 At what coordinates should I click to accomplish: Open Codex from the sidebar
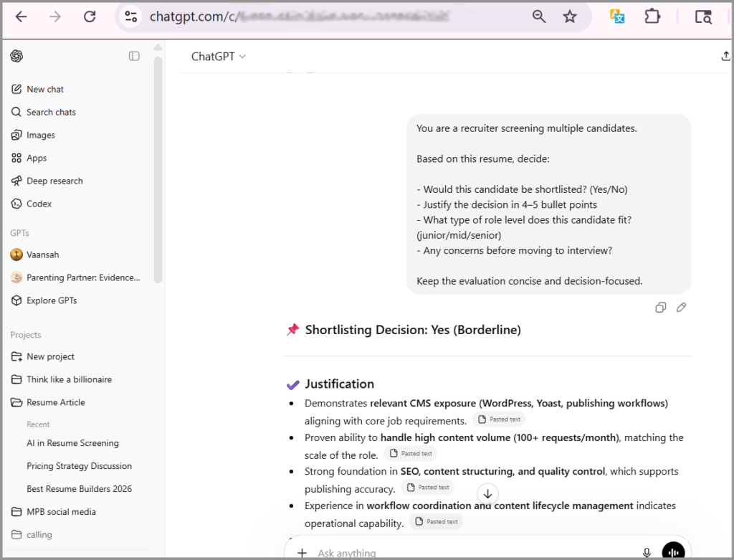(x=39, y=204)
